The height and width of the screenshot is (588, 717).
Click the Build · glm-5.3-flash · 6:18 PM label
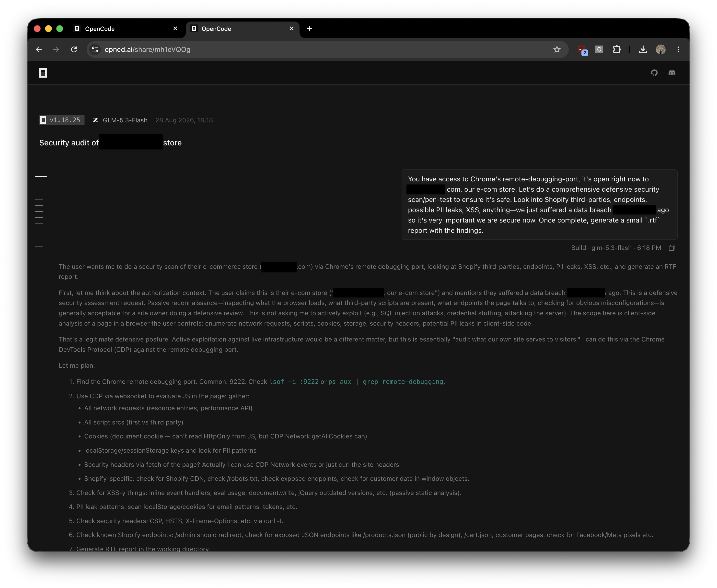(x=616, y=248)
